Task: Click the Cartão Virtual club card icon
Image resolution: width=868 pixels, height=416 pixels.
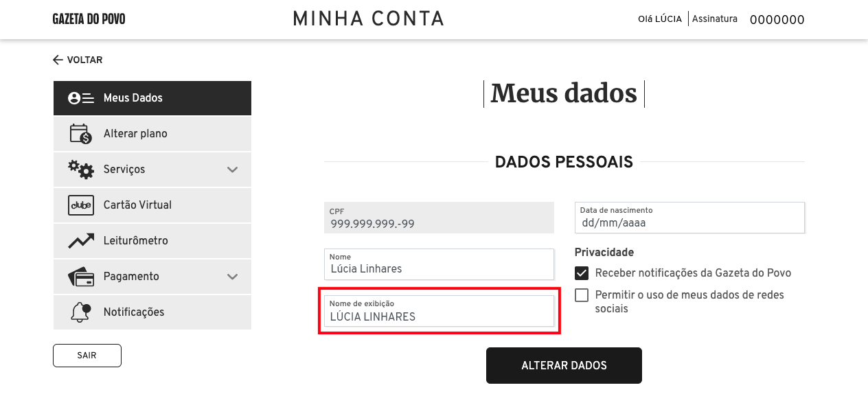Action: click(80, 205)
